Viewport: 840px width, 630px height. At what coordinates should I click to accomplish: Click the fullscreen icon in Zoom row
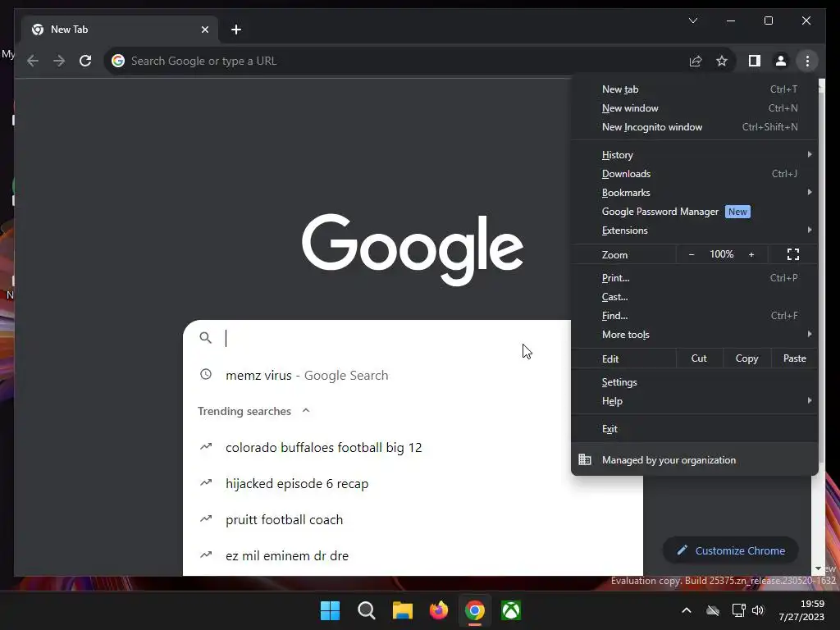[x=793, y=254]
